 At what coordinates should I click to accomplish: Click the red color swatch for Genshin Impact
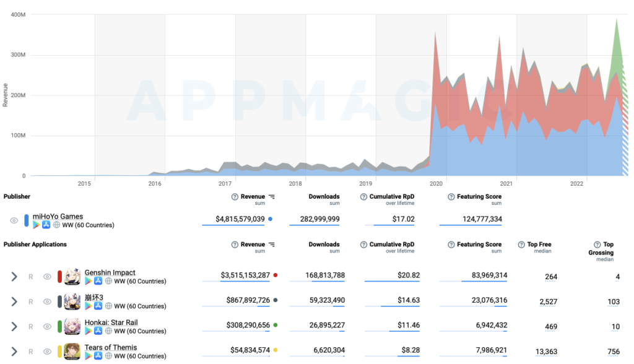[x=59, y=277]
